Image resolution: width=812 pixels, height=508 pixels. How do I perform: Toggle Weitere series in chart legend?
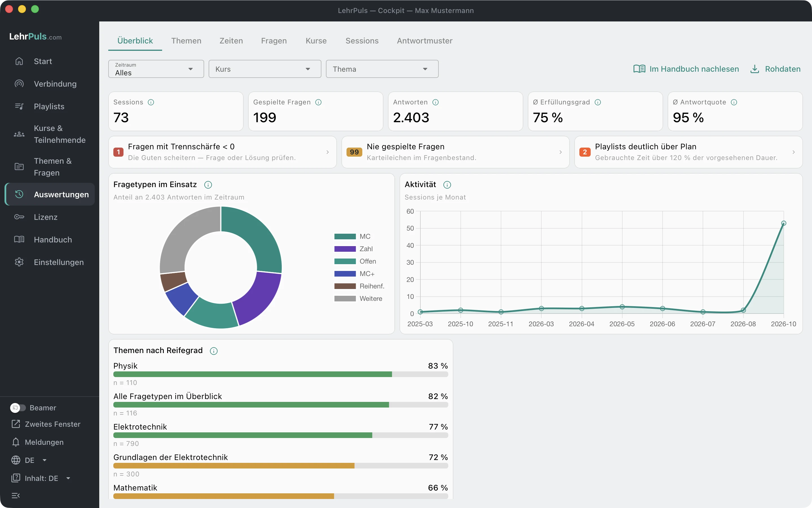click(358, 299)
